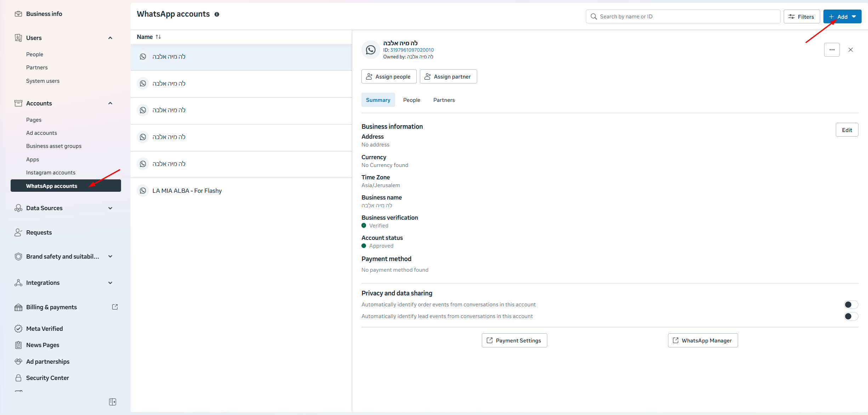Close the account details panel
The width and height of the screenshot is (868, 415).
[850, 50]
